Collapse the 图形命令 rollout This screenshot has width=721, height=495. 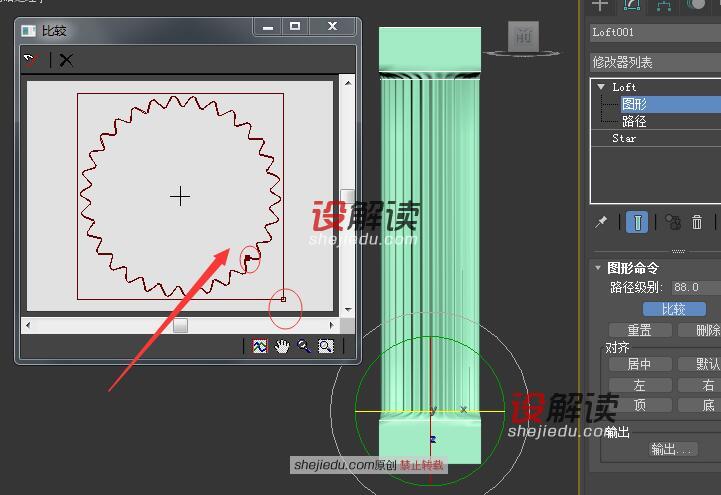pos(598,268)
